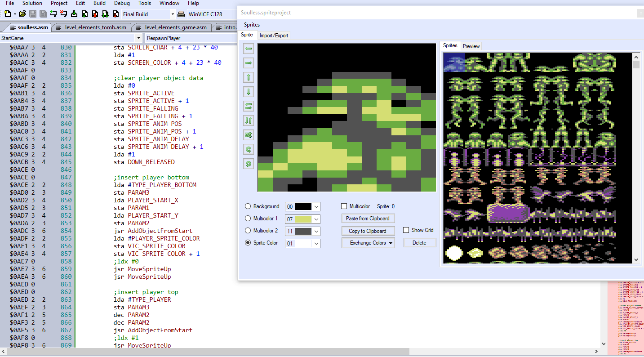The width and height of the screenshot is (644, 357).
Task: Rotate sprite using the lowest curved arrow button
Action: [249, 164]
